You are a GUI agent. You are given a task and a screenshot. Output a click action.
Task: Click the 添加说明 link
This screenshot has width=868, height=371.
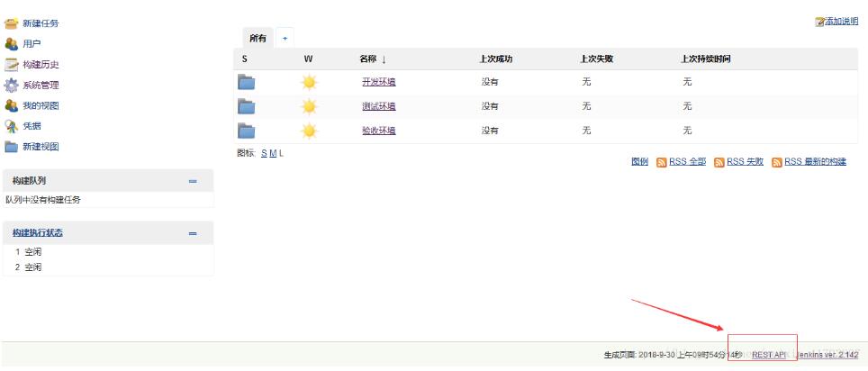841,21
